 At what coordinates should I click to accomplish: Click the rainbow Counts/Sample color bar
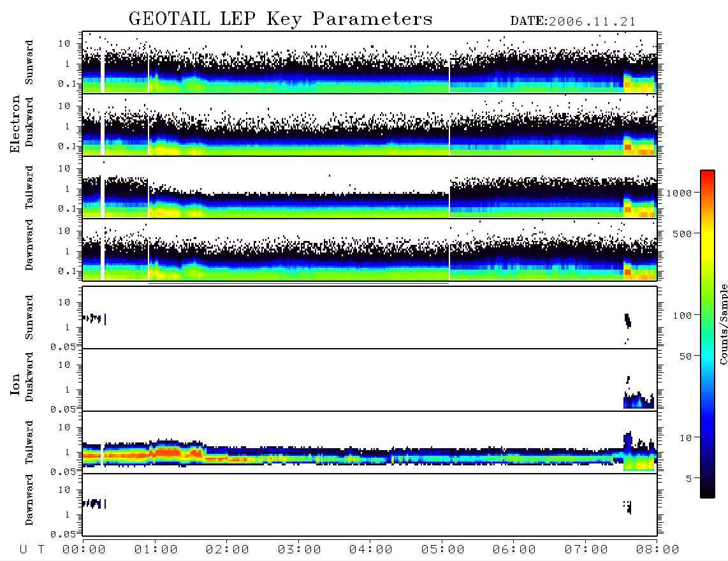pos(708,334)
